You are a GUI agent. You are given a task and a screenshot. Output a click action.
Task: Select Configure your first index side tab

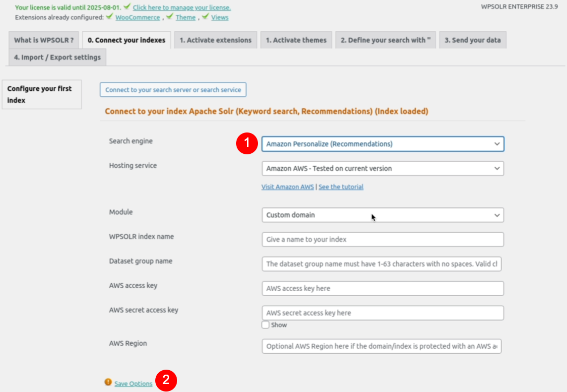click(42, 94)
